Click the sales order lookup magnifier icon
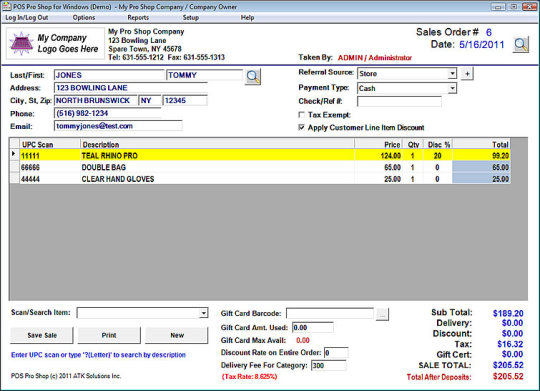The height and width of the screenshot is (391, 540). [521, 45]
